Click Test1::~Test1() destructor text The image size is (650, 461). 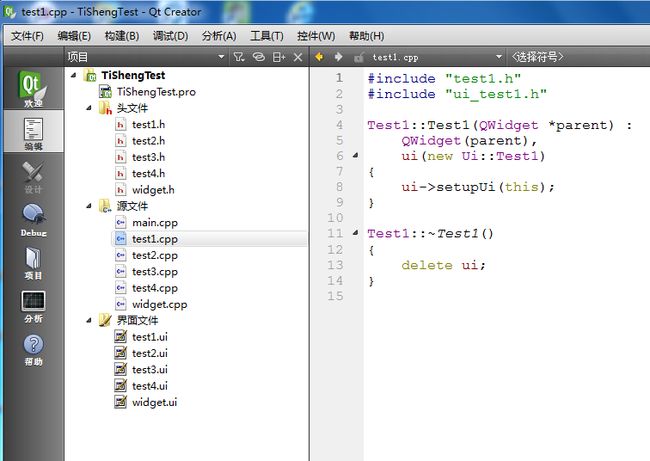430,233
